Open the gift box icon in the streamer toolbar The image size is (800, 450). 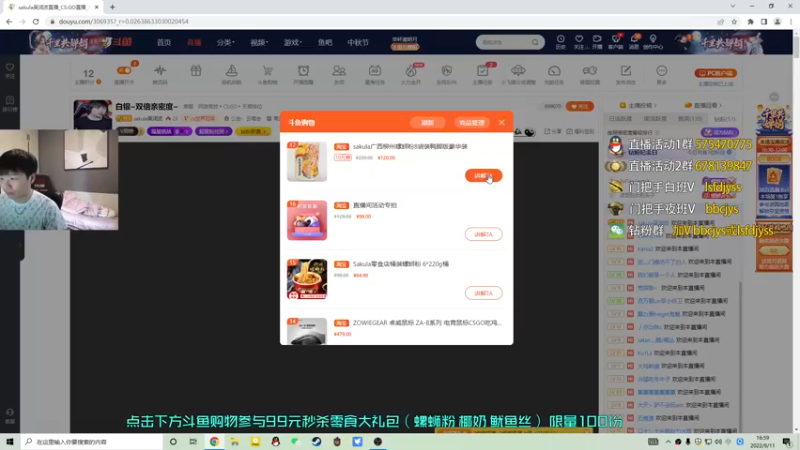196,71
